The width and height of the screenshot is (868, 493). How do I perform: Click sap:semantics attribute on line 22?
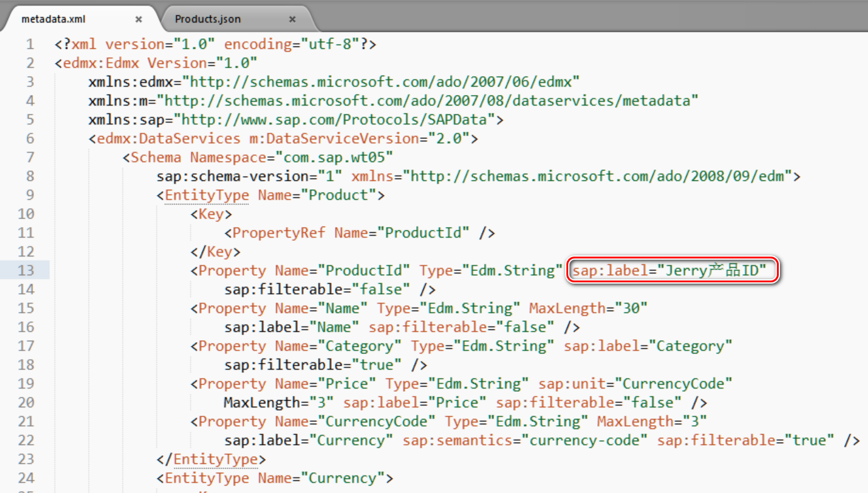458,440
